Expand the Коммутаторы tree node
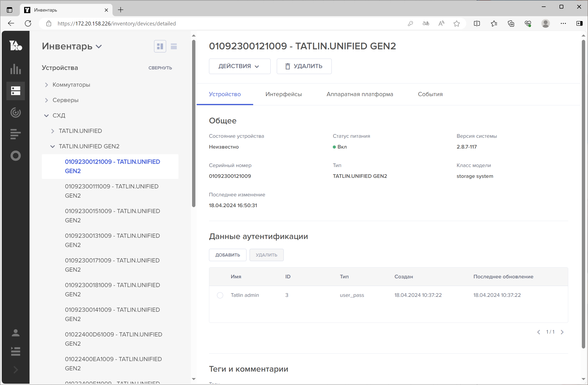The height and width of the screenshot is (385, 588). [46, 85]
